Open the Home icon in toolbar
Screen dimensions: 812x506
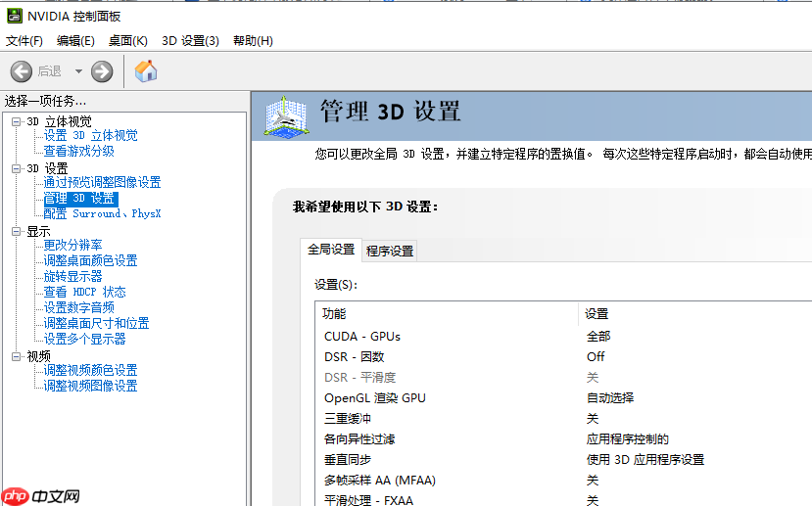point(146,70)
